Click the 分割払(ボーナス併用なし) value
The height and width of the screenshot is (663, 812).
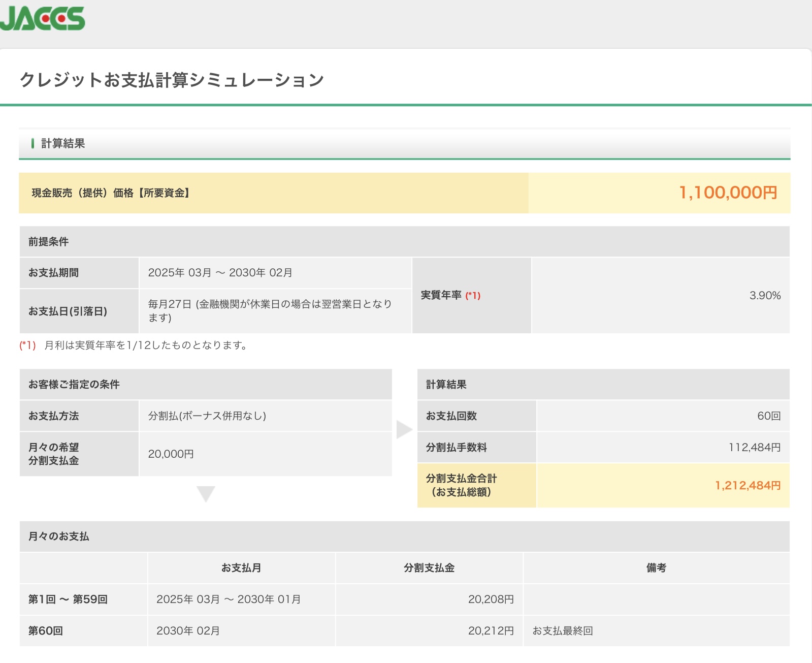[207, 416]
